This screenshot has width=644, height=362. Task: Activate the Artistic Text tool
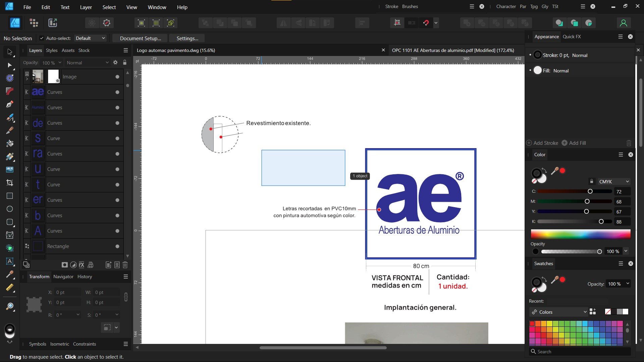pyautogui.click(x=10, y=261)
